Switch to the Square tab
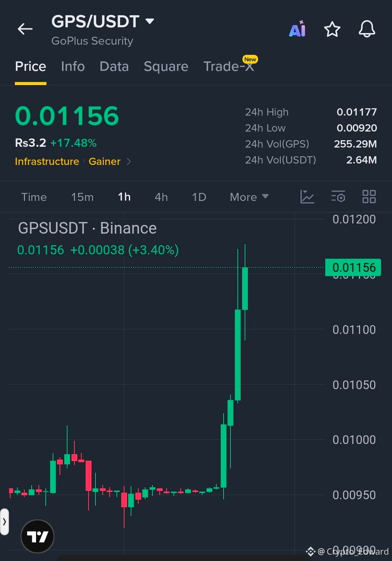This screenshot has width=392, height=561. (x=166, y=66)
